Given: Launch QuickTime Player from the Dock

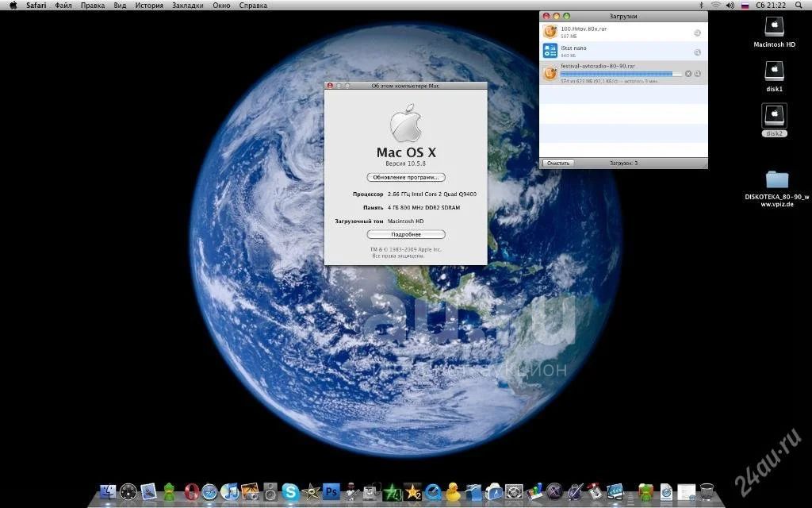Looking at the screenshot, I should [432, 491].
